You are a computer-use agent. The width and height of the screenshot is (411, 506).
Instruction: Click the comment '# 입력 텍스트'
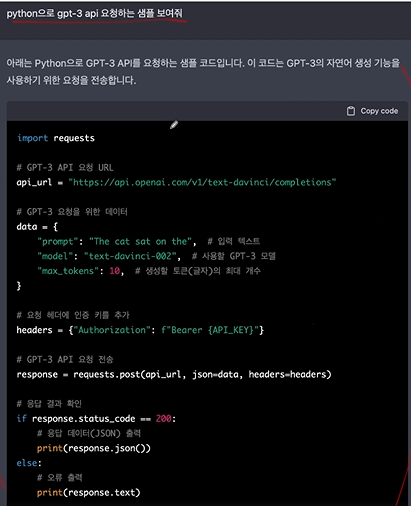pyautogui.click(x=233, y=241)
